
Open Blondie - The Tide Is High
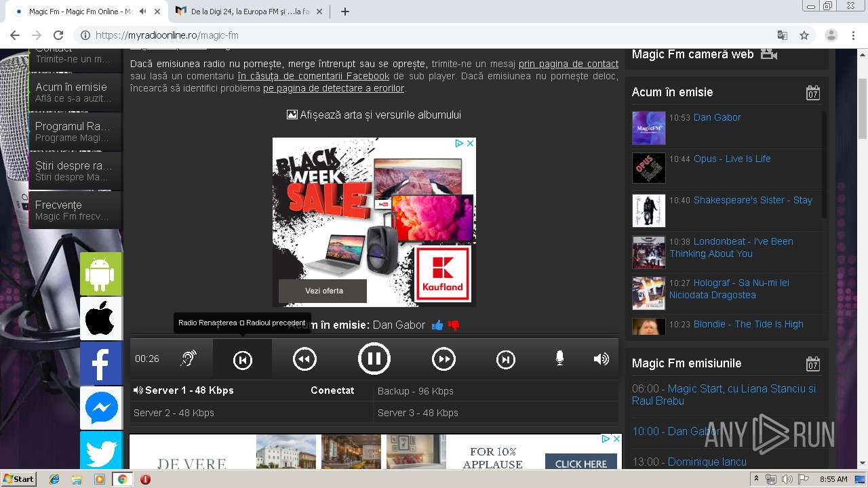pyautogui.click(x=748, y=324)
